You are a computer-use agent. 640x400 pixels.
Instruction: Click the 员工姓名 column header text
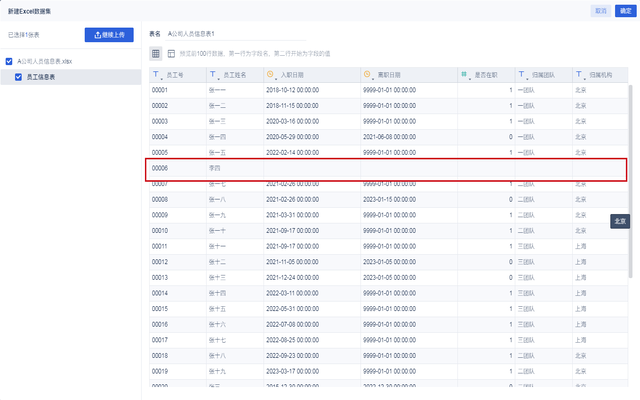(235, 75)
